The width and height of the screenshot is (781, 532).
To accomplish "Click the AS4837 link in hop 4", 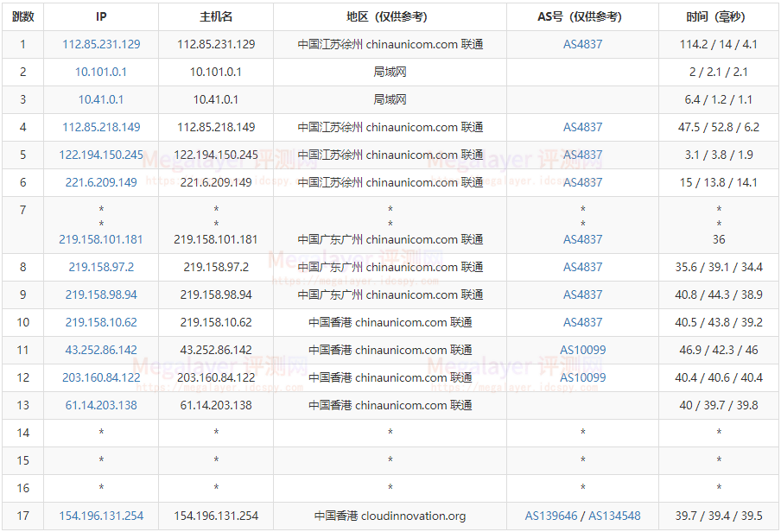I will [583, 127].
